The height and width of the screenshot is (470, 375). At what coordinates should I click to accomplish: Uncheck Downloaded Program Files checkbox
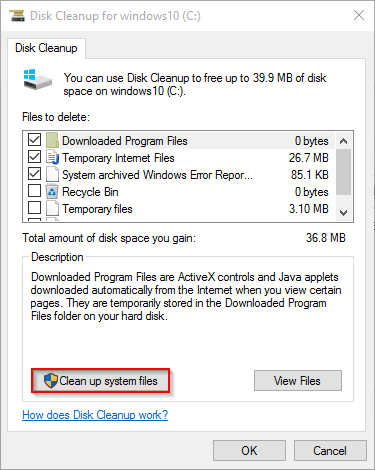(x=34, y=140)
